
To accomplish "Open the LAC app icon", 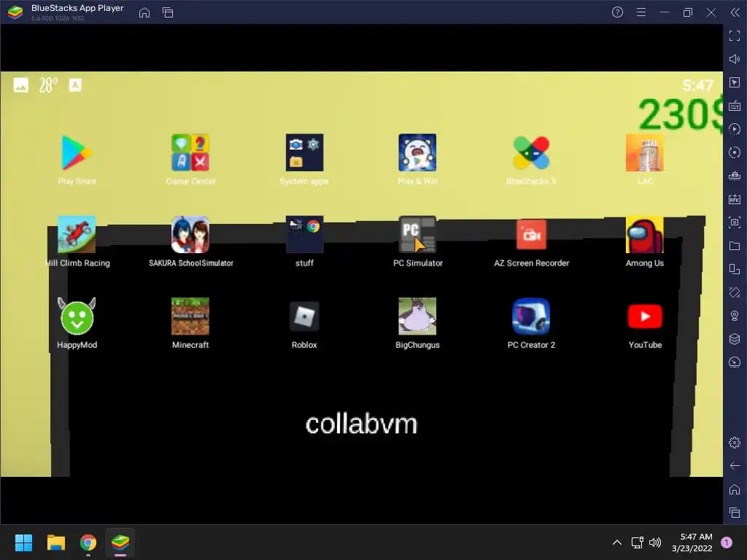I will click(645, 153).
